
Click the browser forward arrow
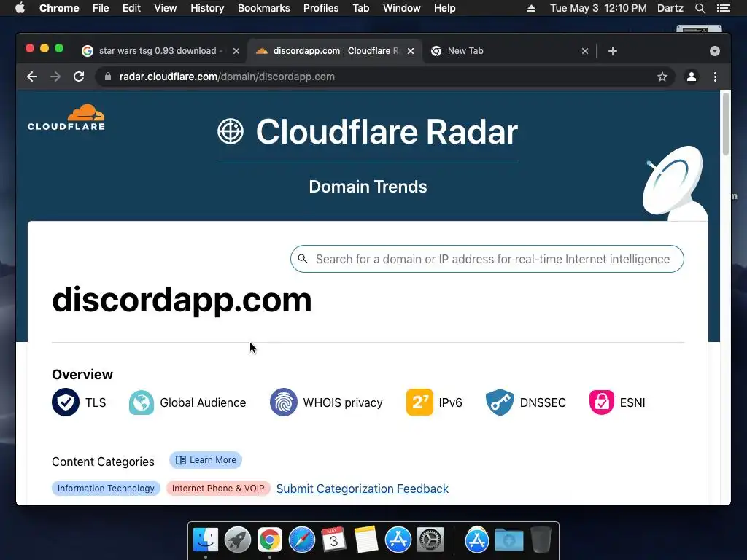[55, 77]
